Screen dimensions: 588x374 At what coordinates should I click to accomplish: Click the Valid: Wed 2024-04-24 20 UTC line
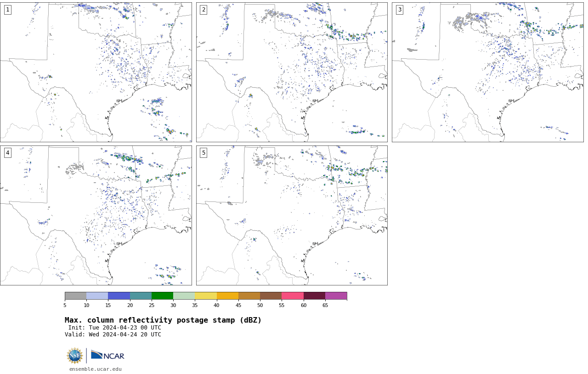[113, 335]
